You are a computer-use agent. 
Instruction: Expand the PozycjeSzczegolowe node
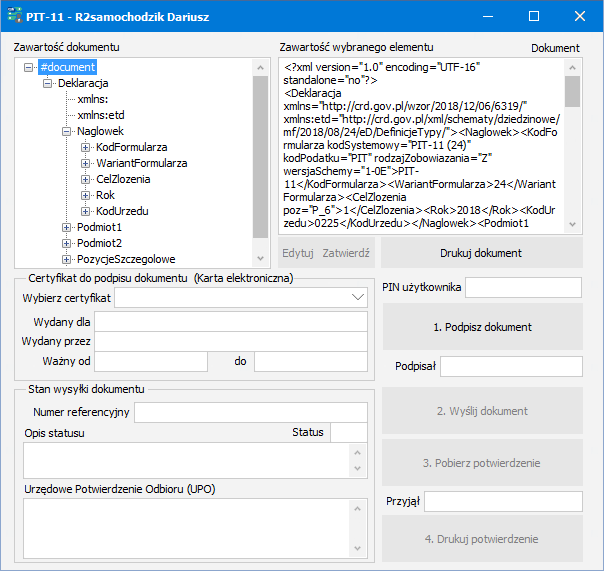click(x=66, y=259)
